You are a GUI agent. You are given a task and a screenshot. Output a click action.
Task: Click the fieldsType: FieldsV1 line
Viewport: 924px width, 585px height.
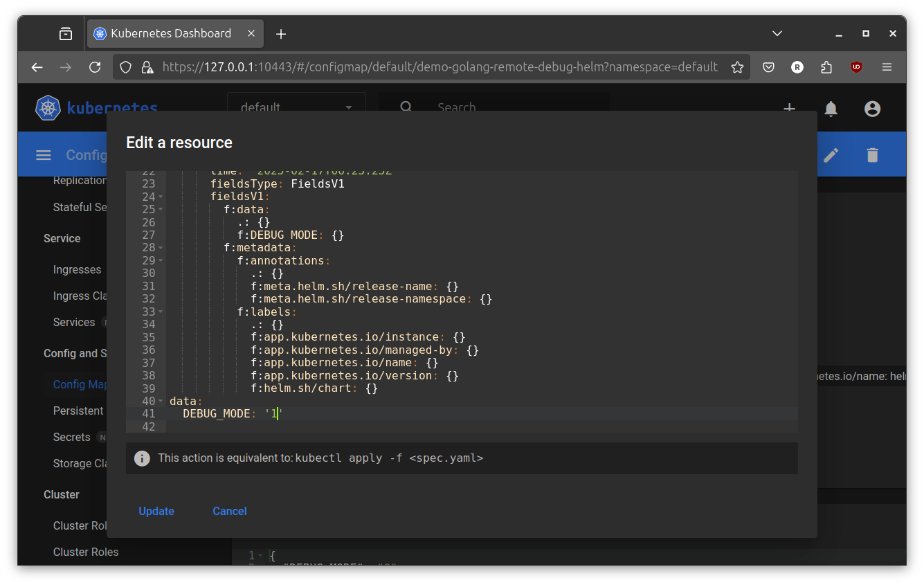[x=278, y=184]
